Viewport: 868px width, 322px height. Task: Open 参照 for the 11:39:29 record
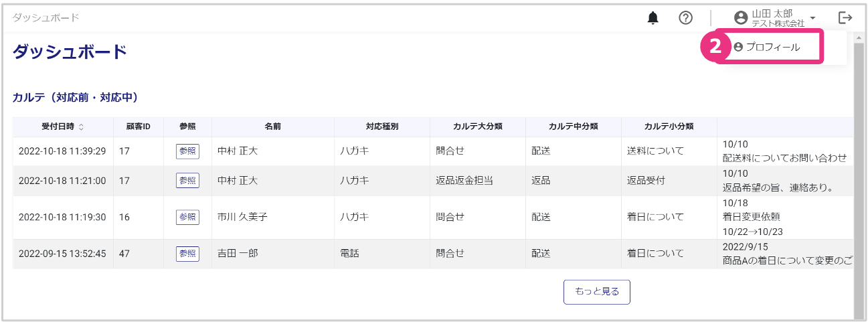click(187, 151)
